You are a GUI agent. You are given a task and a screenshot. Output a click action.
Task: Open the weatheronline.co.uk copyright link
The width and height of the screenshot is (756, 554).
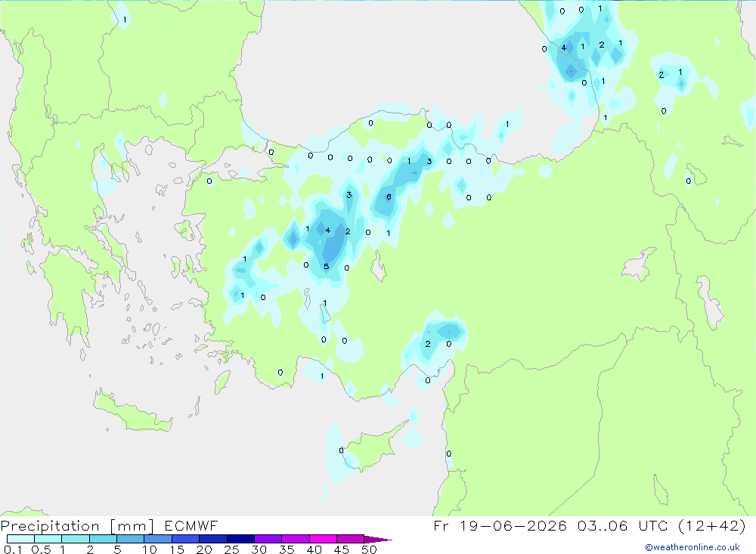click(692, 547)
